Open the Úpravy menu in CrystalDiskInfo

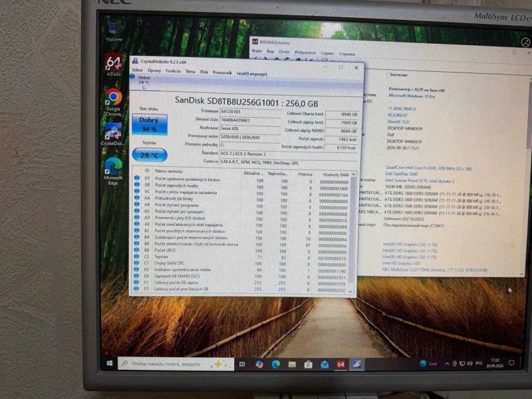[x=154, y=70]
